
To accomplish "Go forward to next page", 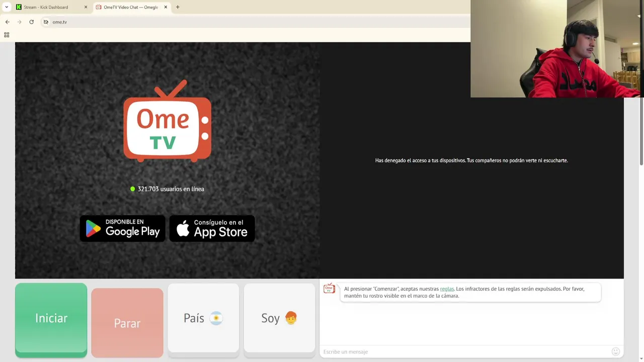I will 19,22.
